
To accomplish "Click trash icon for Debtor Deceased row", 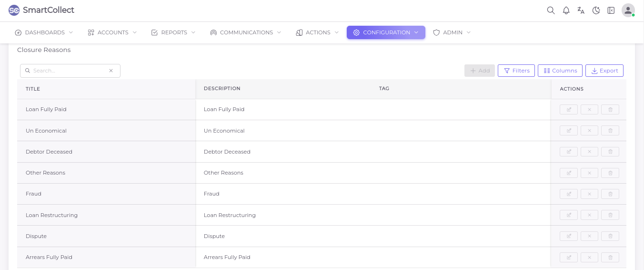I will coord(610,152).
